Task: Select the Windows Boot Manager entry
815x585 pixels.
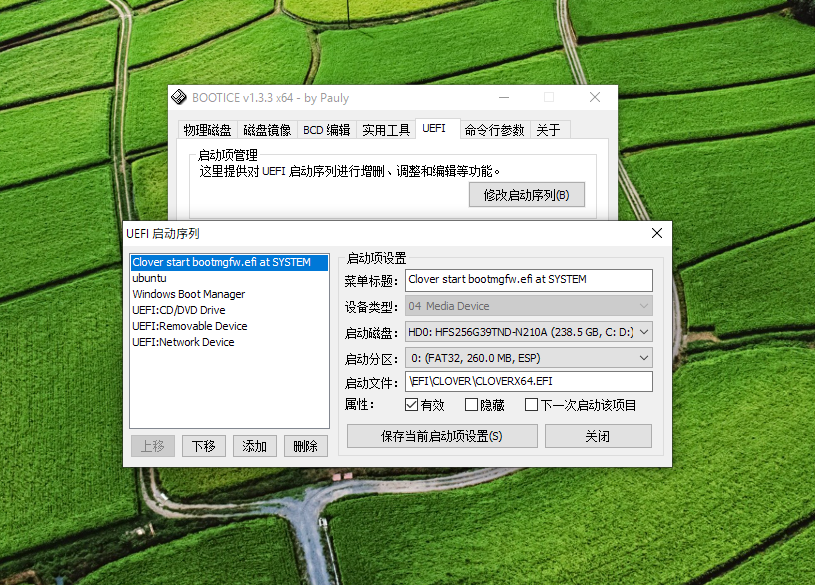Action: pyautogui.click(x=229, y=294)
